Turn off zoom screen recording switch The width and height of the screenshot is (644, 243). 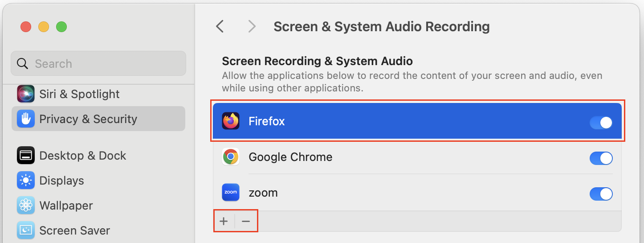[x=601, y=194]
